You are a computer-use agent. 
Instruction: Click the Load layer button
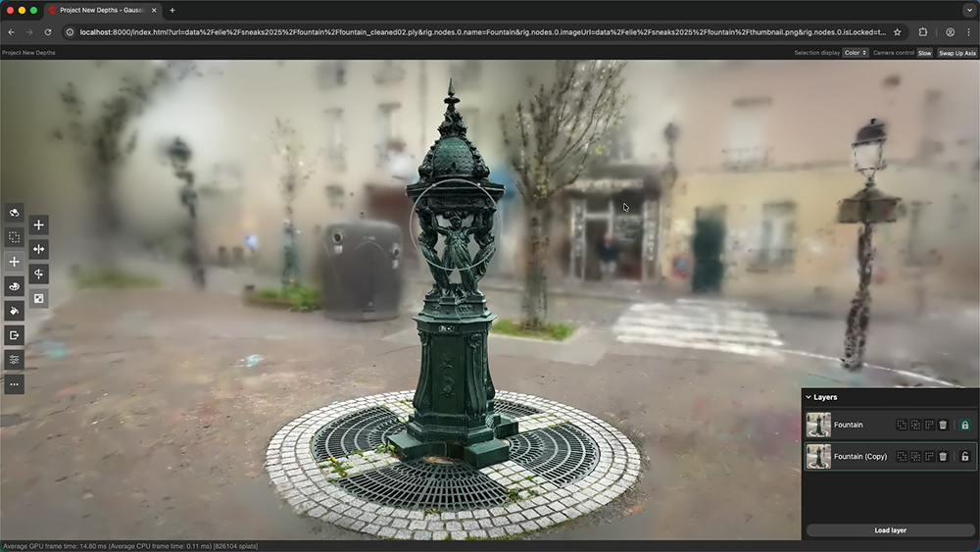pos(890,530)
